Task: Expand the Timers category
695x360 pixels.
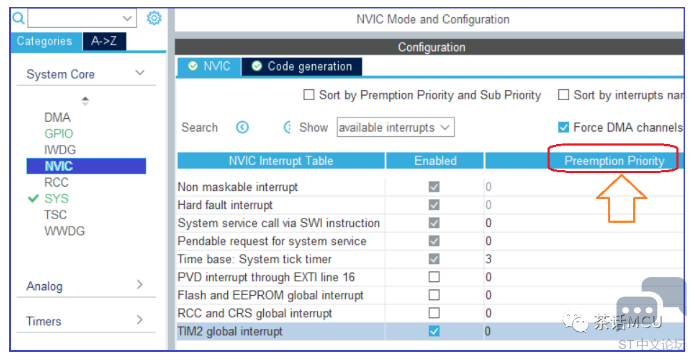Action: (x=140, y=320)
